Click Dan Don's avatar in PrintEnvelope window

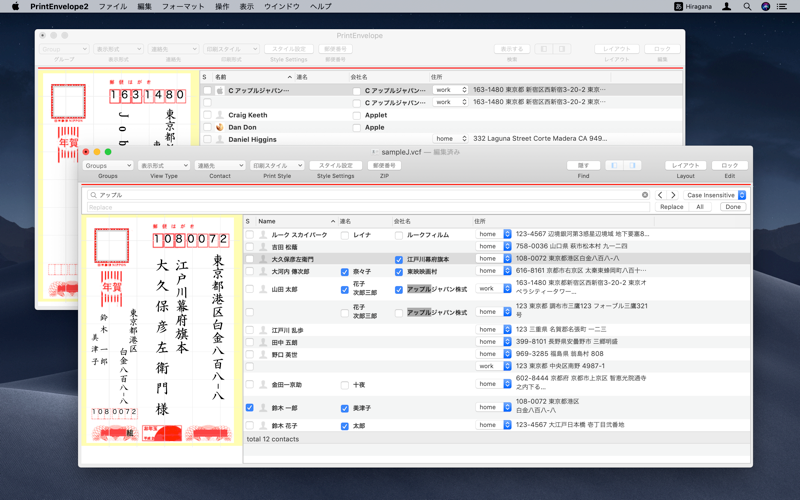(x=220, y=127)
